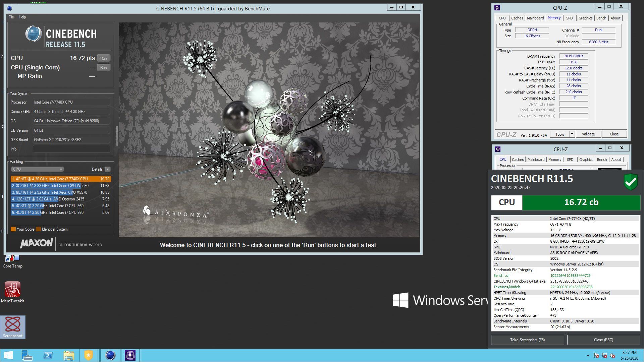Open Bench tab in lower CPU-Z
This screenshot has height=362, width=644.
(602, 160)
